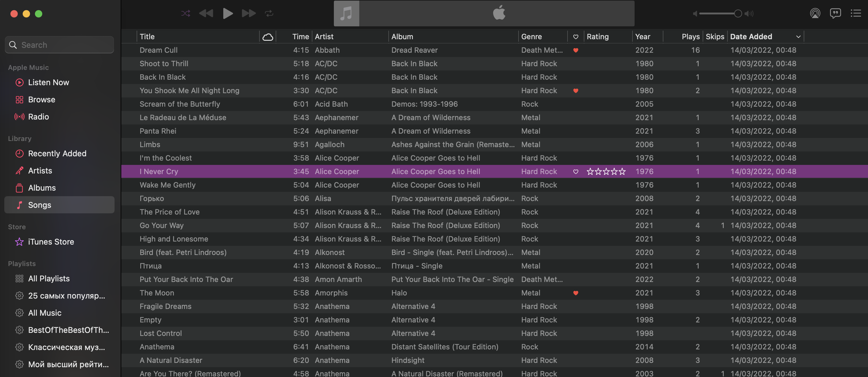868x377 pixels.
Task: Open the Lyrics panel
Action: (x=836, y=13)
